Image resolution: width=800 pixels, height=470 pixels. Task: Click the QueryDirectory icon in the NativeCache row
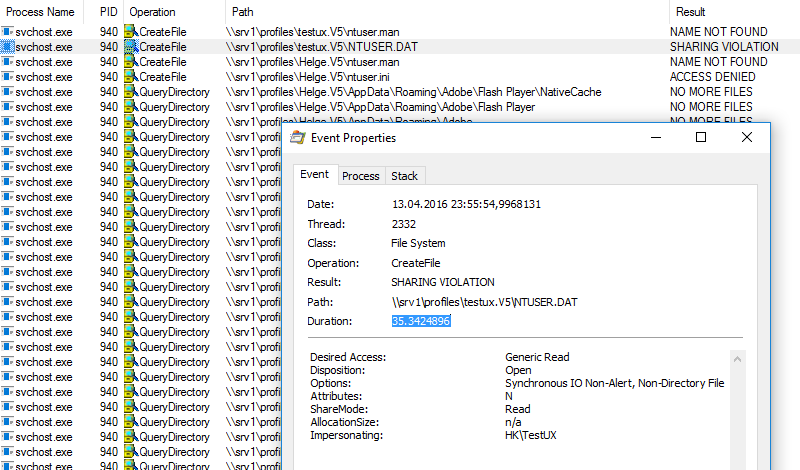click(x=130, y=92)
